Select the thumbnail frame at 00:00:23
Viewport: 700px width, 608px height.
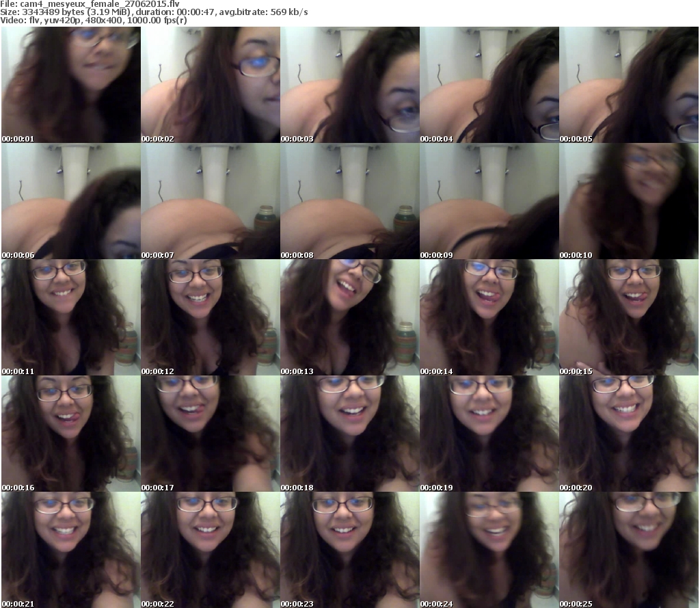point(350,549)
